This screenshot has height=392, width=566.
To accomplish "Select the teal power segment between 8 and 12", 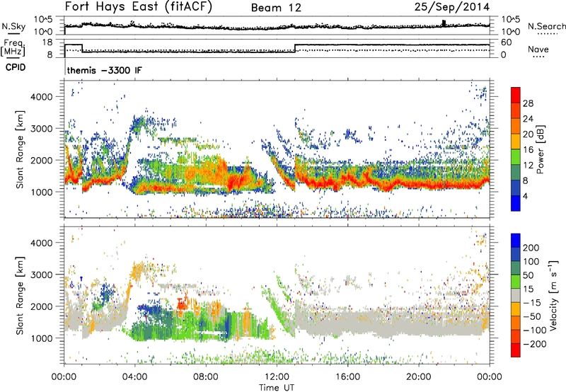I will (x=516, y=173).
